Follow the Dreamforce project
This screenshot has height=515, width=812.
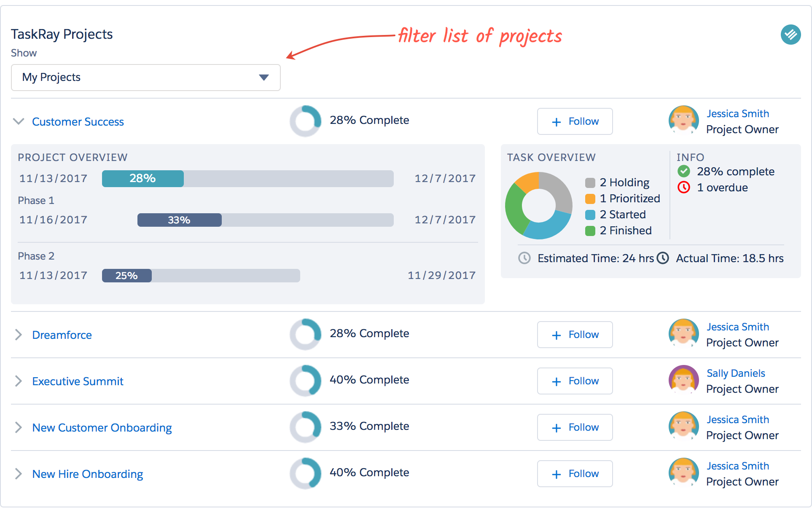pos(575,335)
